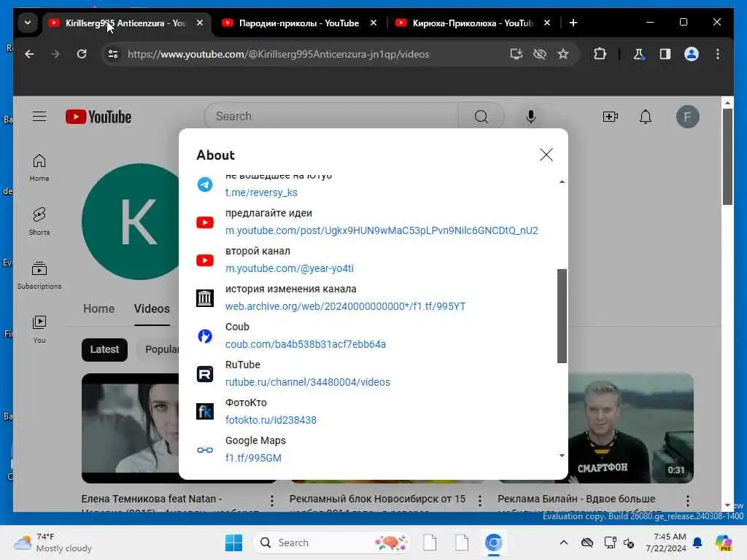The width and height of the screenshot is (747, 560).
Task: Open 'You' in YouTube sidebar
Action: [39, 329]
